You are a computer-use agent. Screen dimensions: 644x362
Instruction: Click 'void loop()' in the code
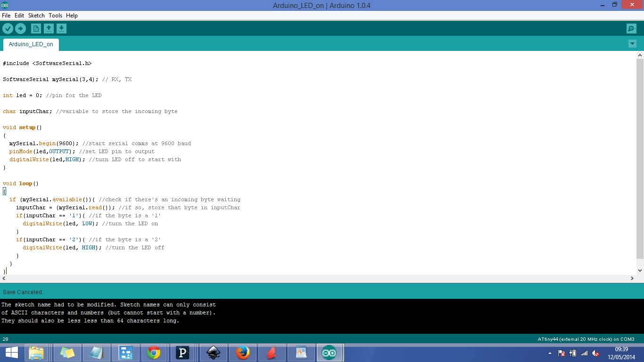pyautogui.click(x=21, y=183)
